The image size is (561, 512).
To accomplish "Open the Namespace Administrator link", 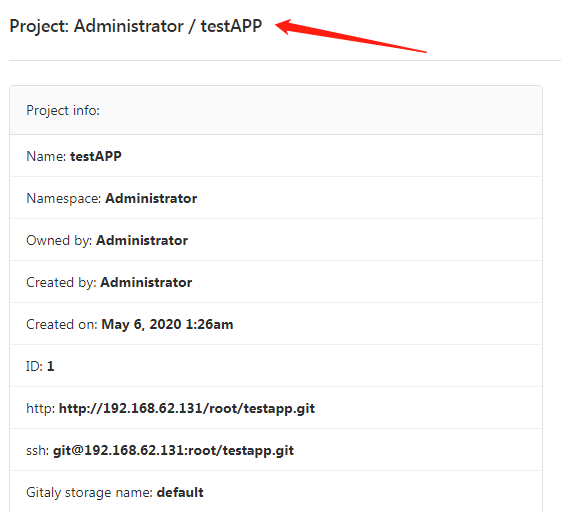I will (x=151, y=198).
